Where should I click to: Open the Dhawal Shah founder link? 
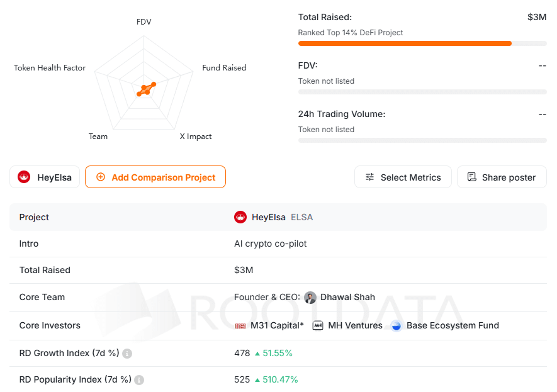[347, 298]
